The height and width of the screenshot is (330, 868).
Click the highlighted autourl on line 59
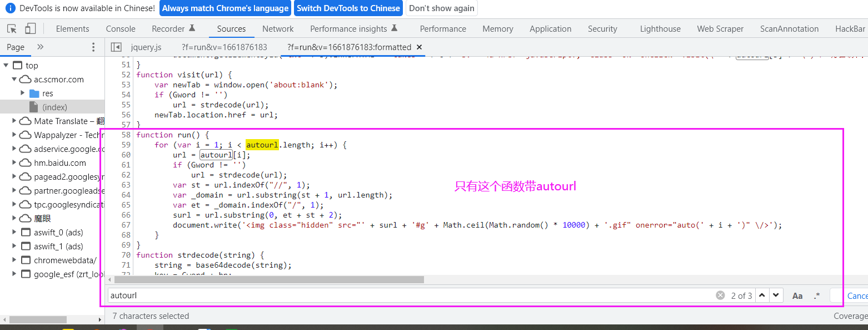262,145
